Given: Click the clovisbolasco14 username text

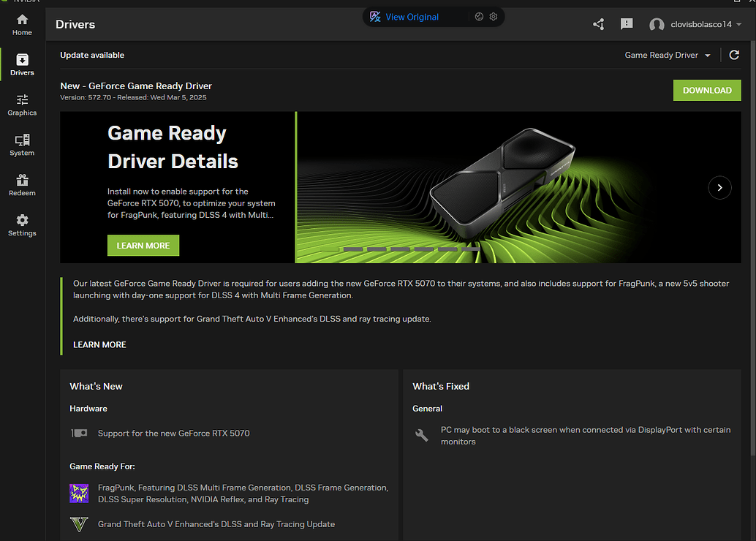Looking at the screenshot, I should (701, 24).
